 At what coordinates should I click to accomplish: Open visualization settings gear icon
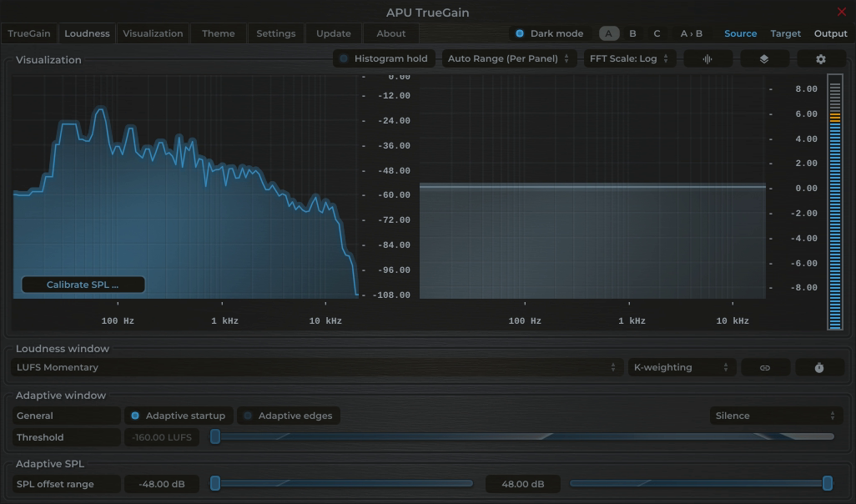tap(820, 59)
